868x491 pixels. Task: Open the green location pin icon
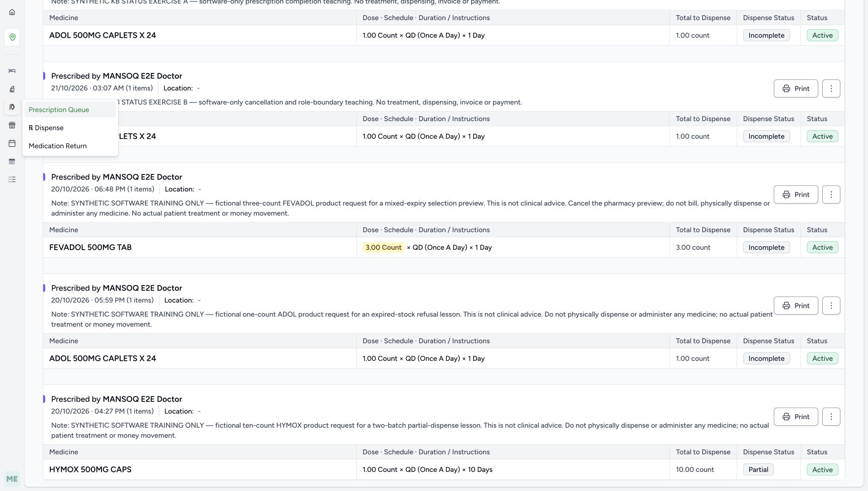pos(12,37)
